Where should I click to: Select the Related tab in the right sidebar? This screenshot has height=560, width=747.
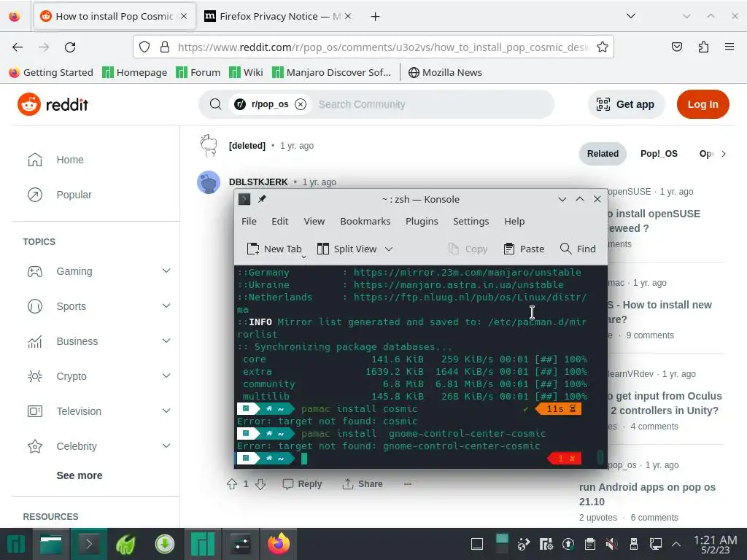click(x=603, y=154)
